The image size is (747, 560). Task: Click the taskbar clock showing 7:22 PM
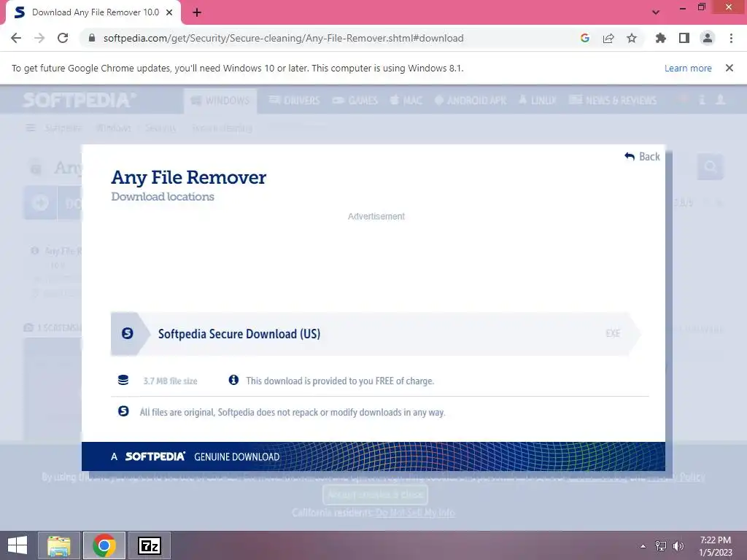pyautogui.click(x=715, y=546)
